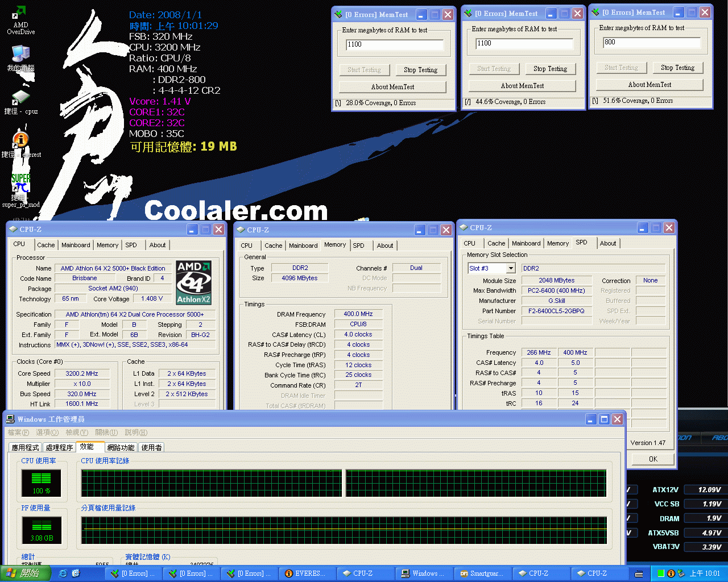Launch the first Internet Explorer quick launch icon
Image resolution: width=728 pixels, height=582 pixels.
pyautogui.click(x=63, y=573)
